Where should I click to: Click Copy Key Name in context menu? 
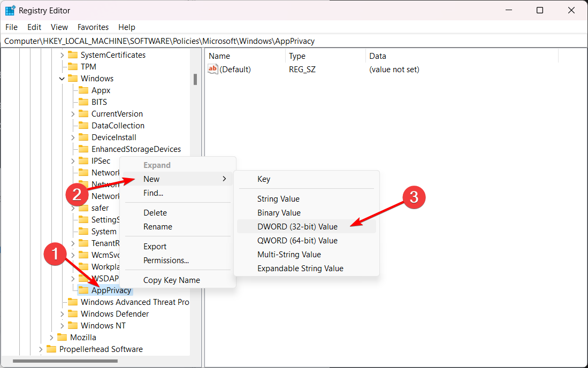pyautogui.click(x=171, y=280)
